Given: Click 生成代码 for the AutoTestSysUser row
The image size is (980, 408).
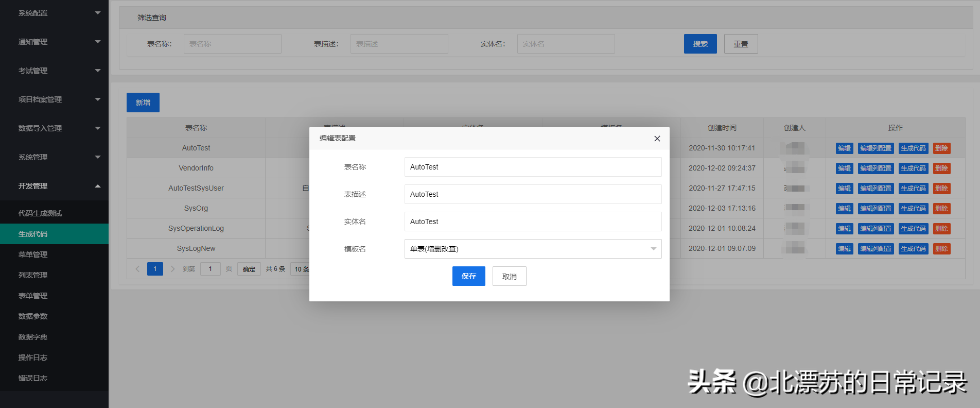Looking at the screenshot, I should point(913,189).
